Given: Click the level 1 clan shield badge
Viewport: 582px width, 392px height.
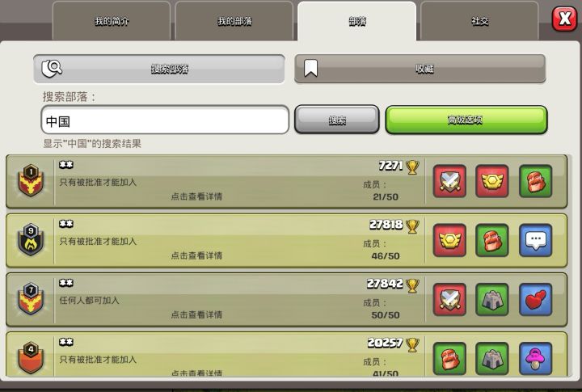Looking at the screenshot, I should (x=31, y=180).
